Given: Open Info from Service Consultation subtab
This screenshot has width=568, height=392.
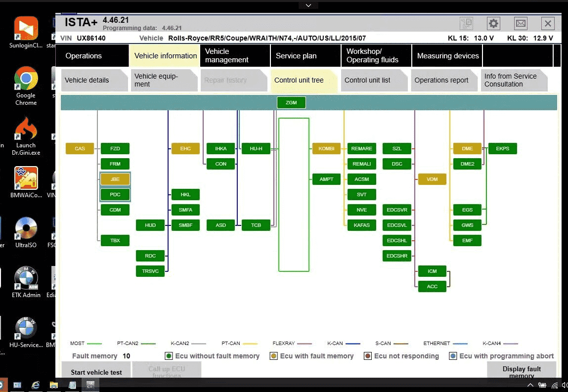Looking at the screenshot, I should pyautogui.click(x=514, y=80).
